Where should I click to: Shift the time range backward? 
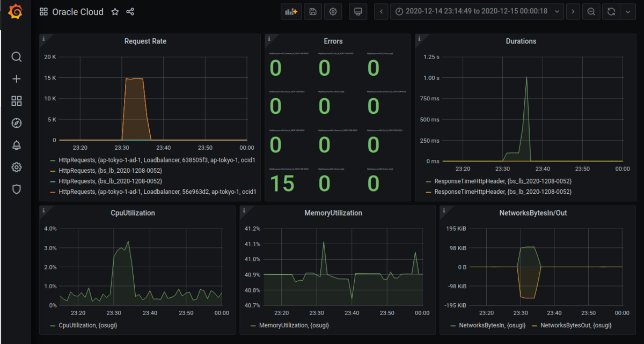[382, 11]
